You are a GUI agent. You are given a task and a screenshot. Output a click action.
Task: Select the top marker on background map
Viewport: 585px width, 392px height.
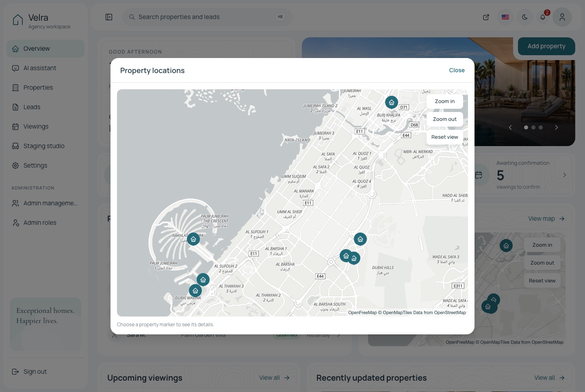(x=506, y=246)
